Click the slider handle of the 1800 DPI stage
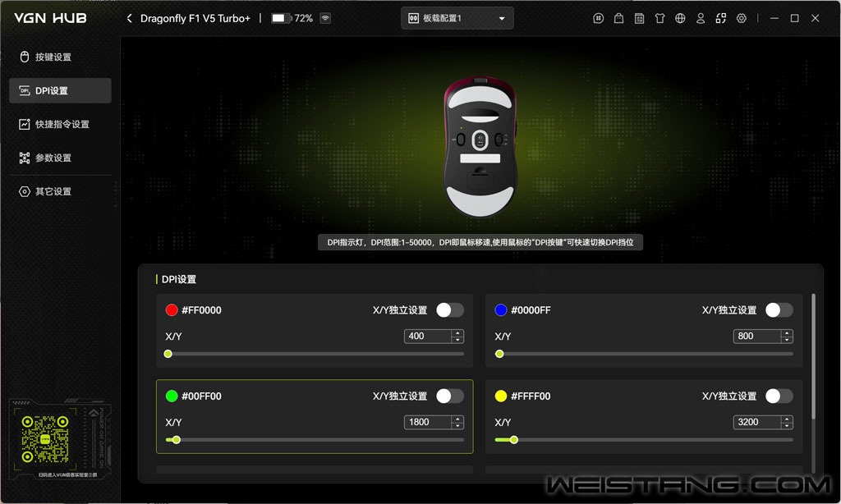This screenshot has width=841, height=504. [x=177, y=440]
